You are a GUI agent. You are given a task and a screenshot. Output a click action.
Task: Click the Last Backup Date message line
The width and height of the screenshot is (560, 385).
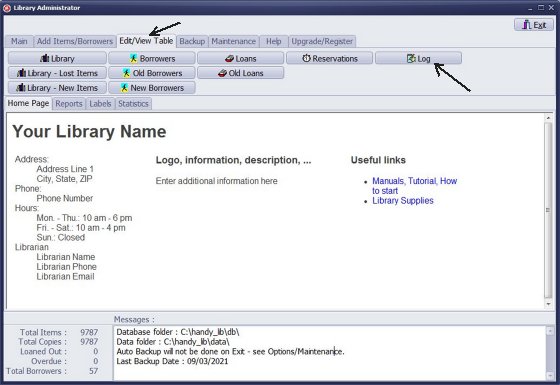[x=172, y=361]
